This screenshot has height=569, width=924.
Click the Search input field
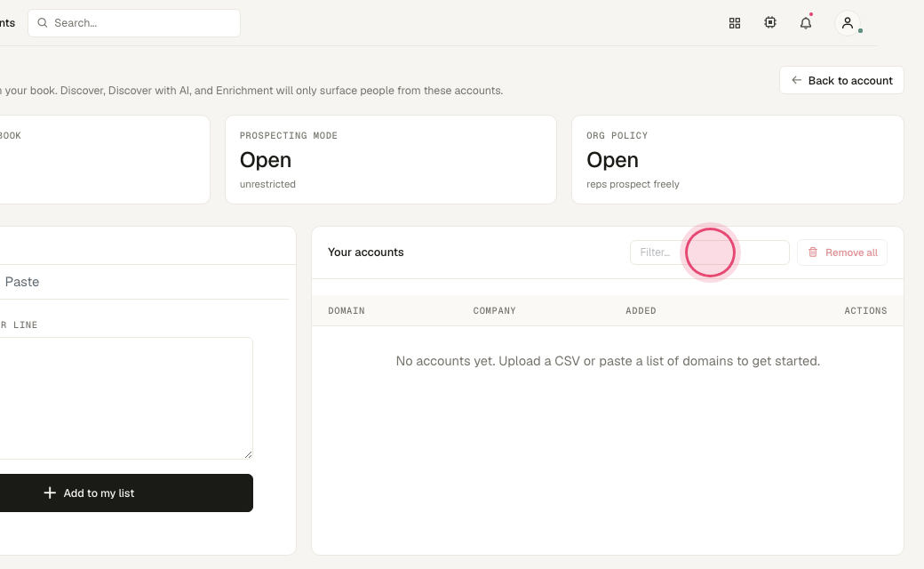(134, 23)
